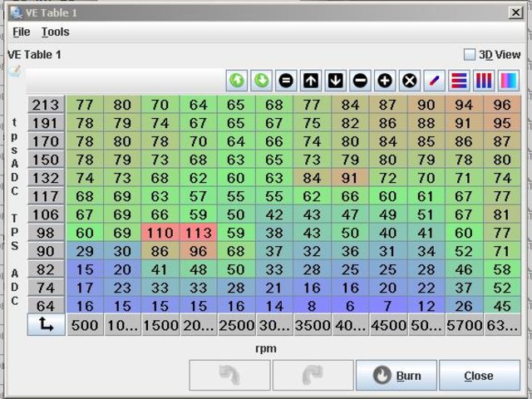The width and height of the screenshot is (532, 399).
Task: Click the Burn button
Action: click(x=397, y=376)
